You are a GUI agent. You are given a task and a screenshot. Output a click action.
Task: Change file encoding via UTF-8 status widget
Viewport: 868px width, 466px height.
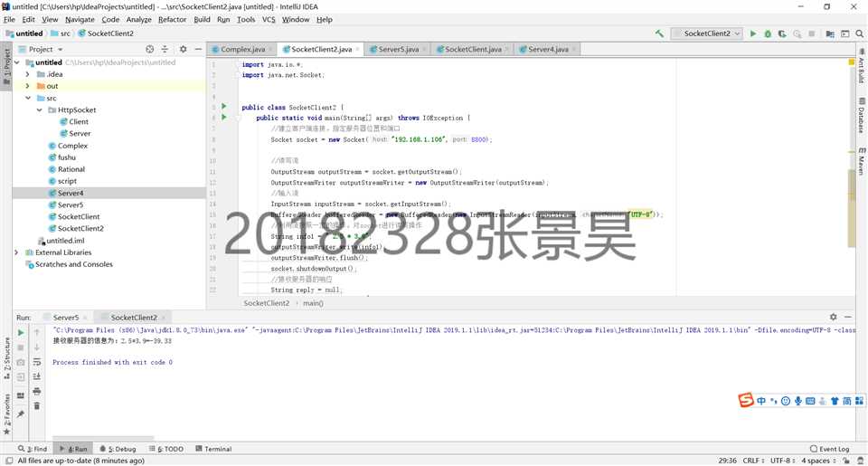click(x=783, y=461)
